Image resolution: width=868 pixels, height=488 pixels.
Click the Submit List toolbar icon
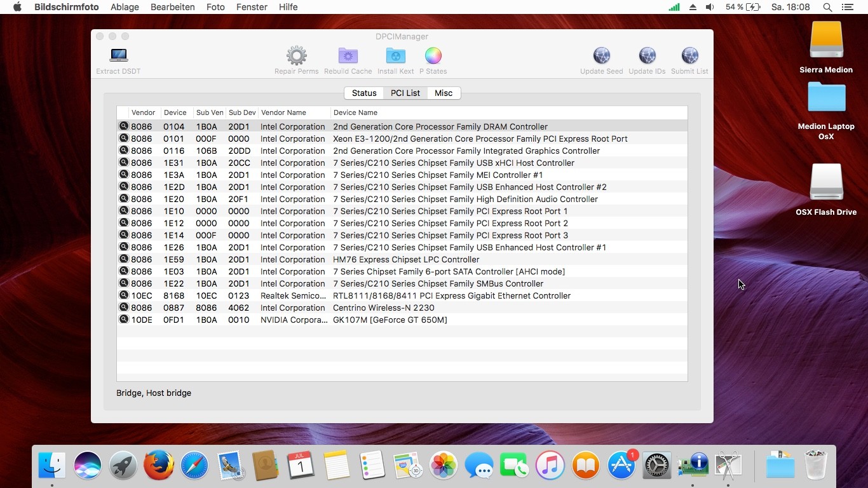689,55
